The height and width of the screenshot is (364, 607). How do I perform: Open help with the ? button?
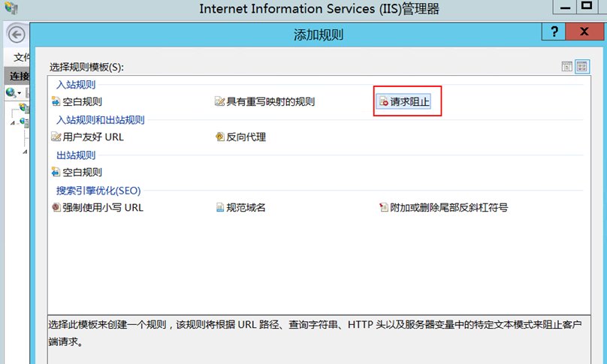point(554,32)
